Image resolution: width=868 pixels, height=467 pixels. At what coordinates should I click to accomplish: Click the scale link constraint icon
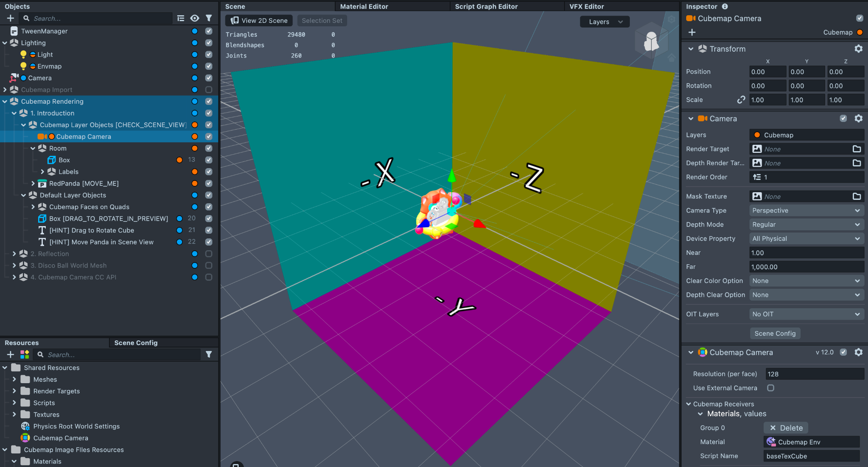(x=741, y=100)
